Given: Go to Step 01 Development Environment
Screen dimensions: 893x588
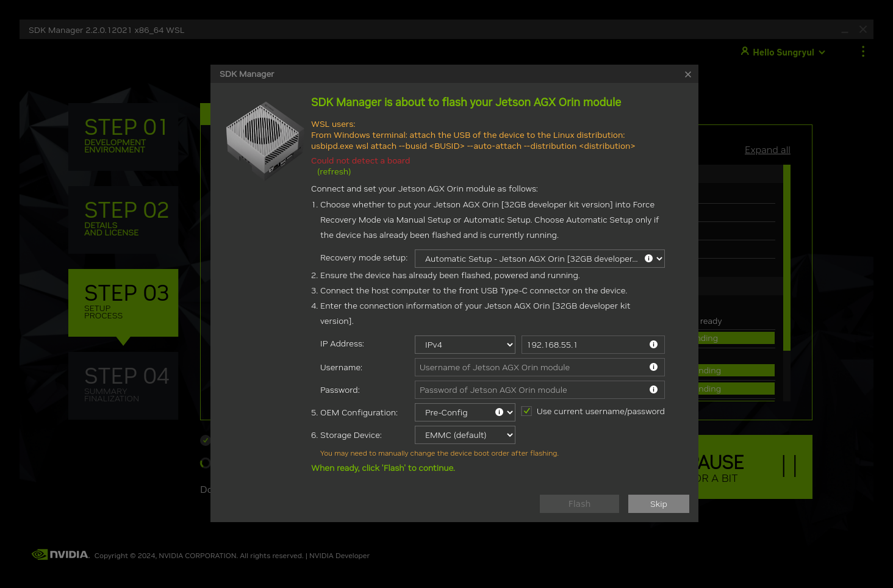Looking at the screenshot, I should click(123, 137).
